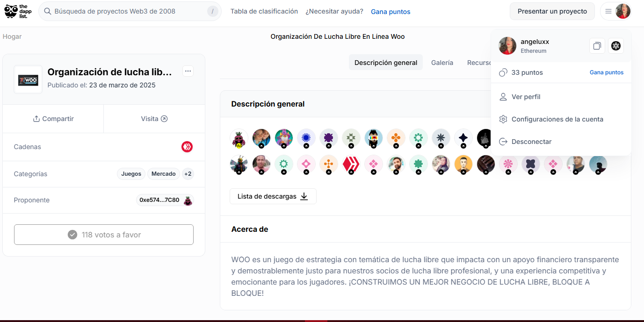644x322 pixels.
Task: Click the purple blob voter avatar
Action: point(329,138)
